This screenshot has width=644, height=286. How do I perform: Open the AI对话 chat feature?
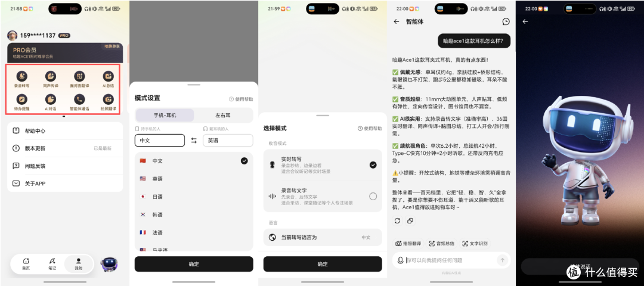tap(51, 102)
